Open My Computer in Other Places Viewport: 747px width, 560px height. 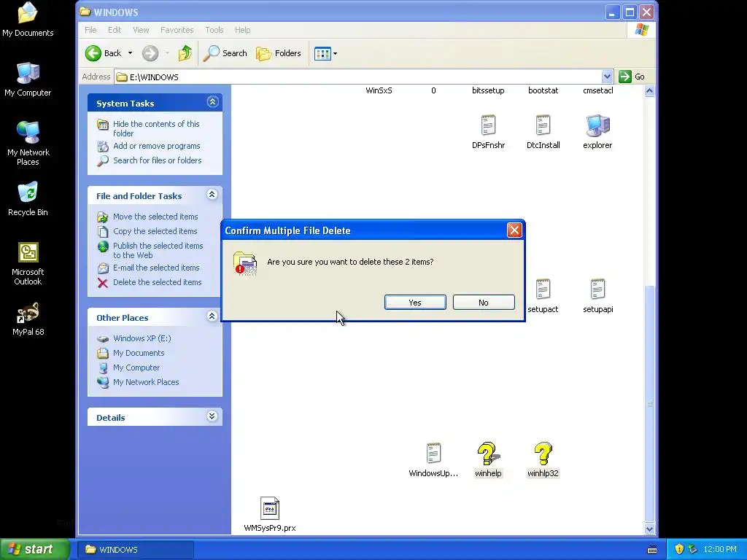pyautogui.click(x=136, y=367)
